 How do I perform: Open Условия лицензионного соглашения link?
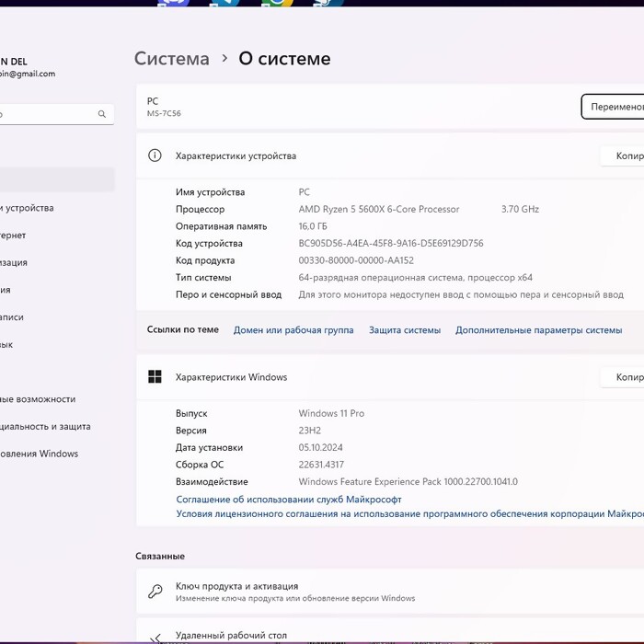click(x=410, y=513)
